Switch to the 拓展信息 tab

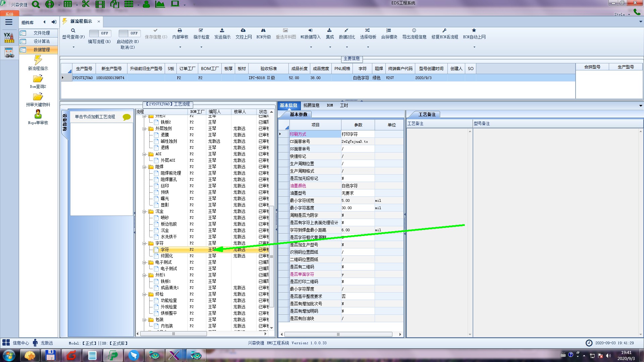[x=311, y=105]
